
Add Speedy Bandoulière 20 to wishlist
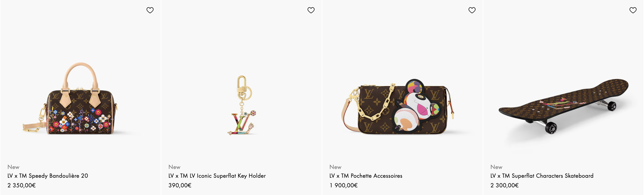[150, 10]
